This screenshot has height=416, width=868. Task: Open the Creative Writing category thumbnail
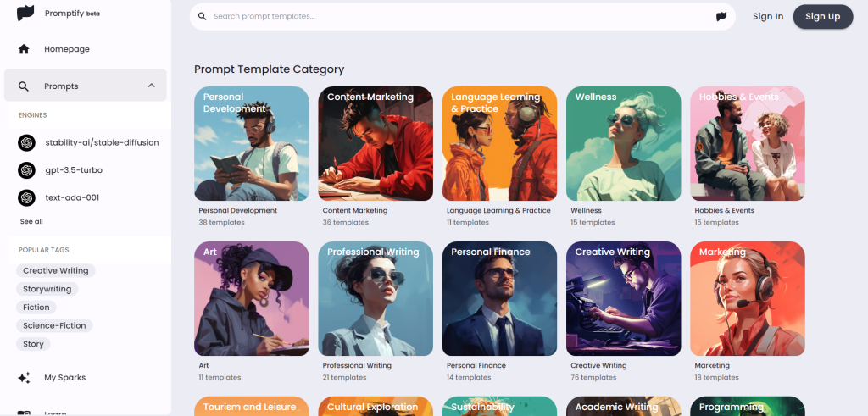[x=623, y=298]
